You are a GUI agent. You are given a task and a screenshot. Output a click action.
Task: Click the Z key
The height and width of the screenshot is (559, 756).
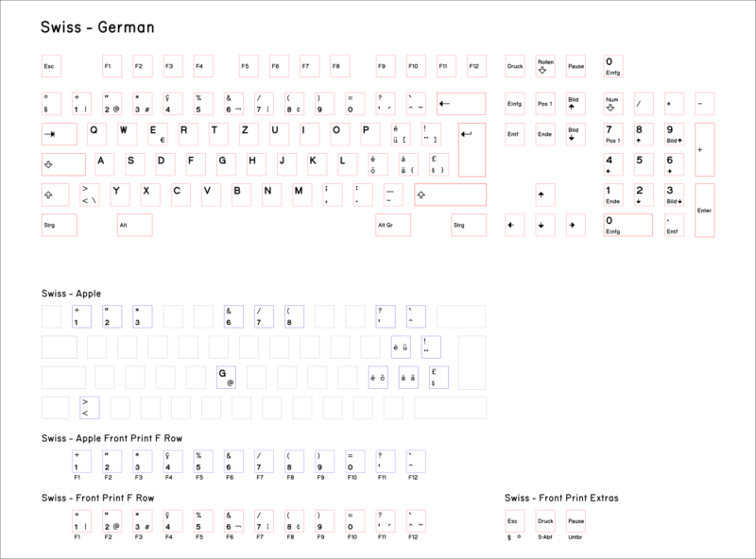(249, 134)
